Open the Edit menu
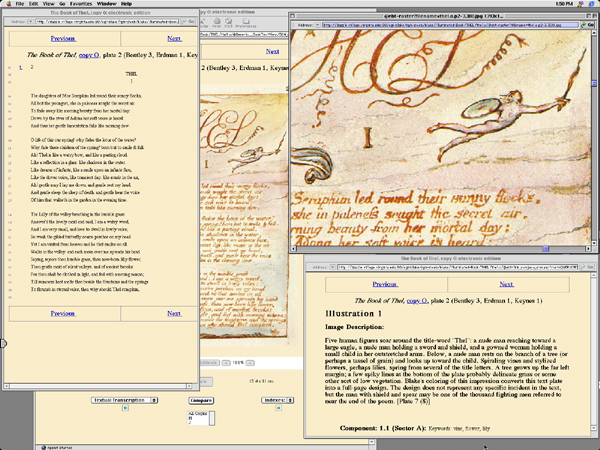 tap(33, 4)
